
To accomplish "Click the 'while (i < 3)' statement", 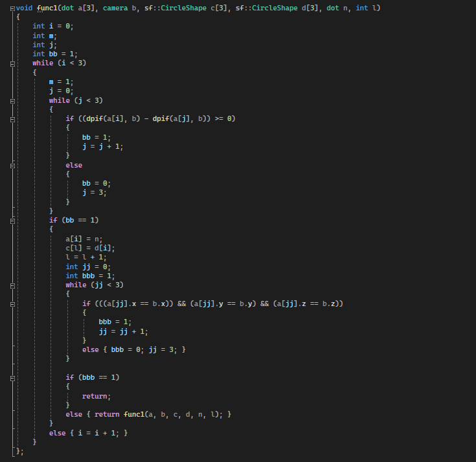I will (x=60, y=63).
